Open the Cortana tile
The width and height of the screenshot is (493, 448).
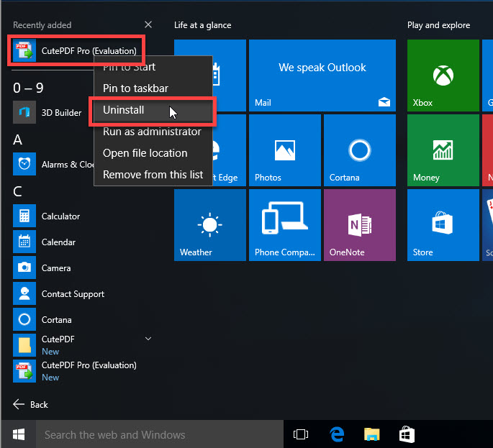[x=360, y=150]
